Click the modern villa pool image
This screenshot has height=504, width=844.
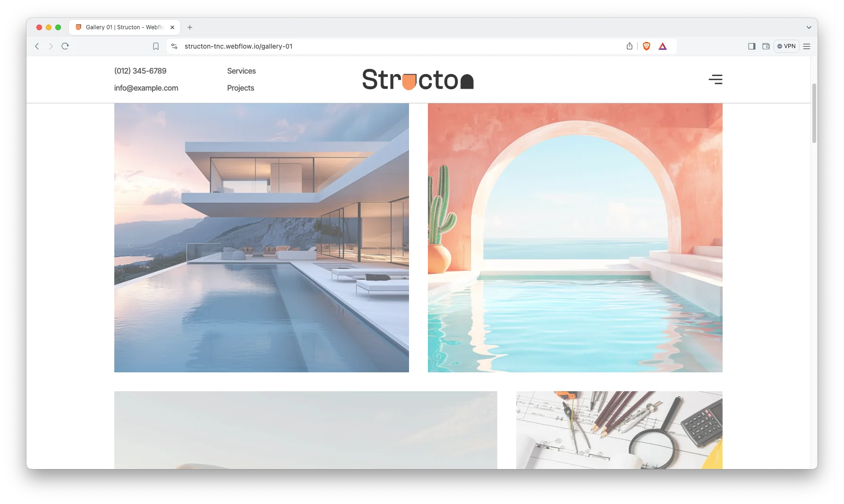(x=261, y=237)
